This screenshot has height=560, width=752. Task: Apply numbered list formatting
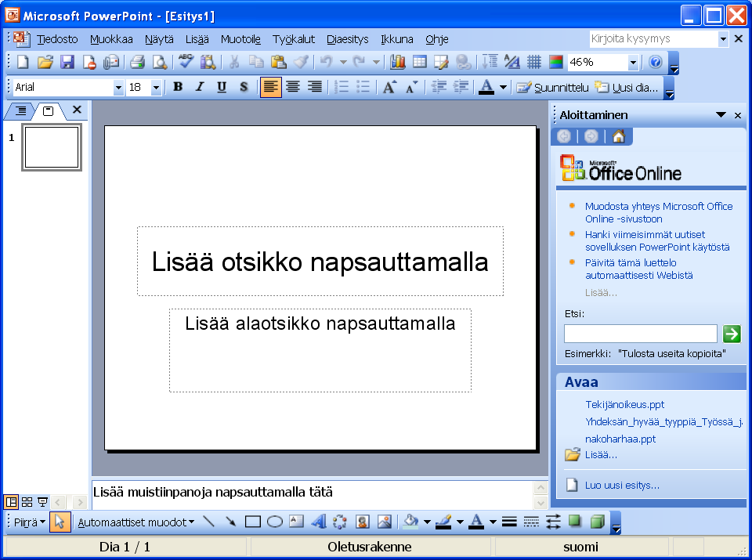coord(342,87)
